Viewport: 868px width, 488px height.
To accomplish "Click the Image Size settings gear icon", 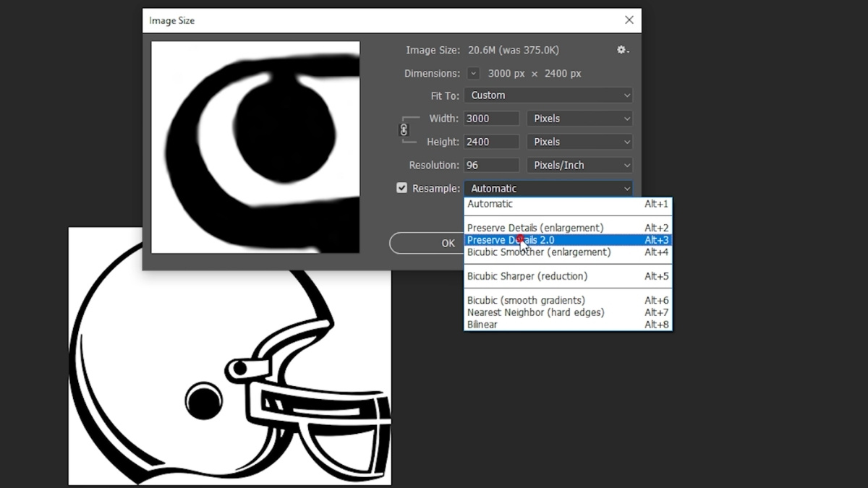I will (622, 50).
